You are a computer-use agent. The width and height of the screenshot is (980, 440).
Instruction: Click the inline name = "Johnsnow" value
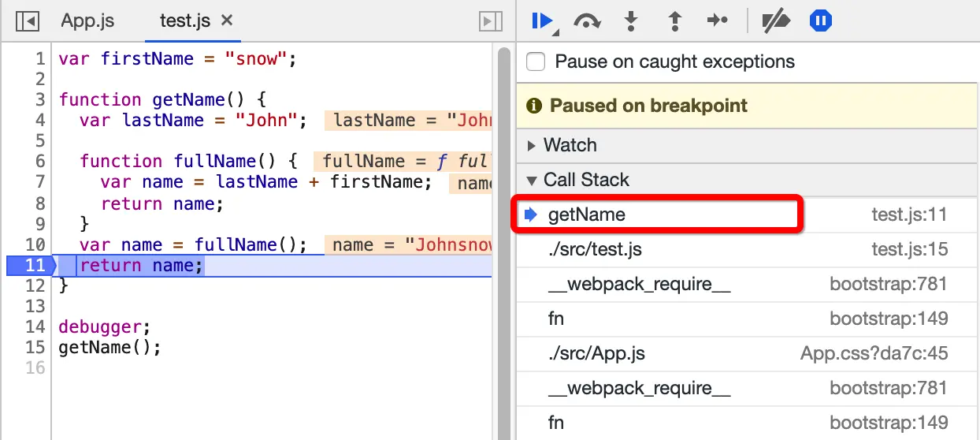coord(408,244)
